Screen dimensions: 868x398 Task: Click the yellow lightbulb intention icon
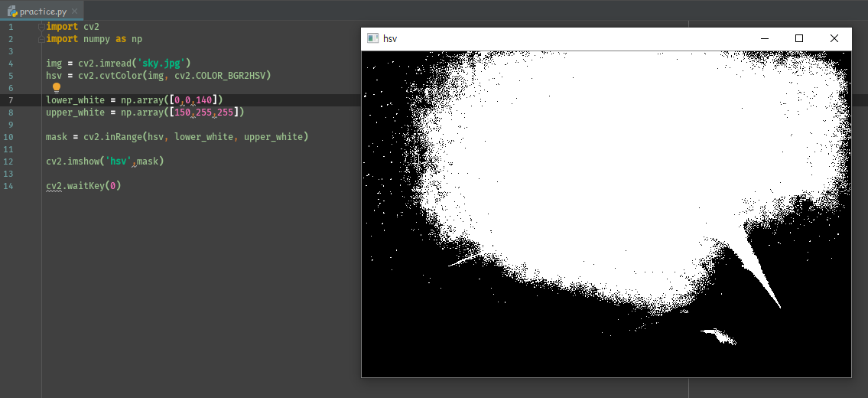(x=57, y=87)
